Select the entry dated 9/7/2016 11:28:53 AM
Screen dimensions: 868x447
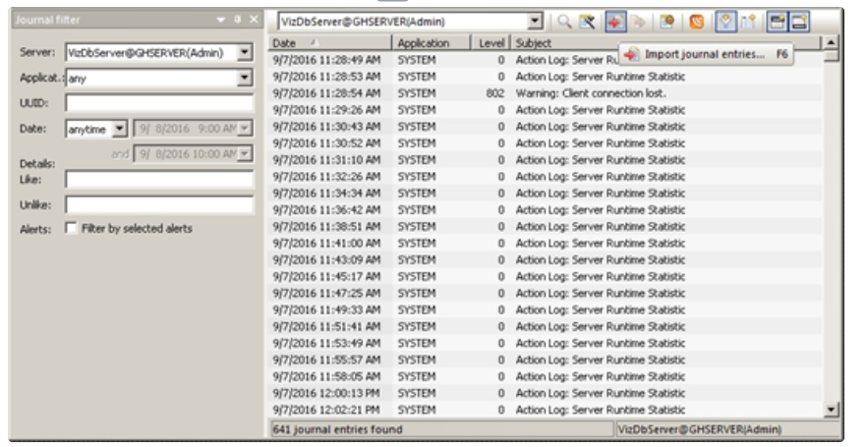point(546,77)
